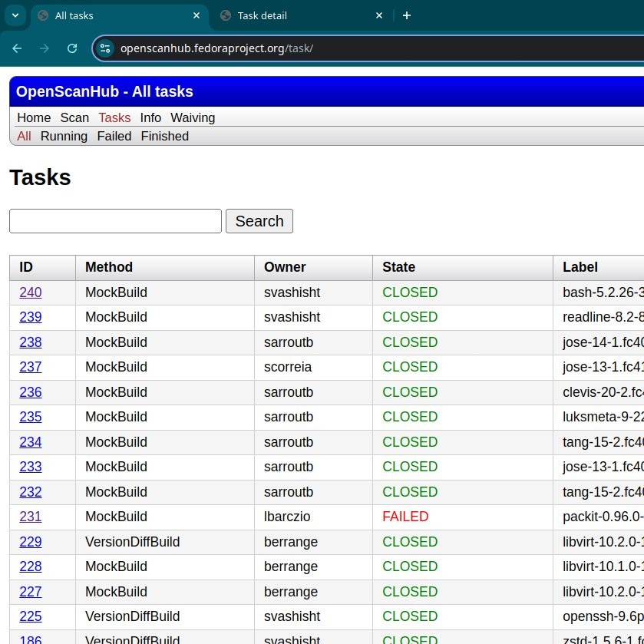Select owner lbarczio in row 231
Image resolution: width=644 pixels, height=644 pixels.
pos(287,517)
